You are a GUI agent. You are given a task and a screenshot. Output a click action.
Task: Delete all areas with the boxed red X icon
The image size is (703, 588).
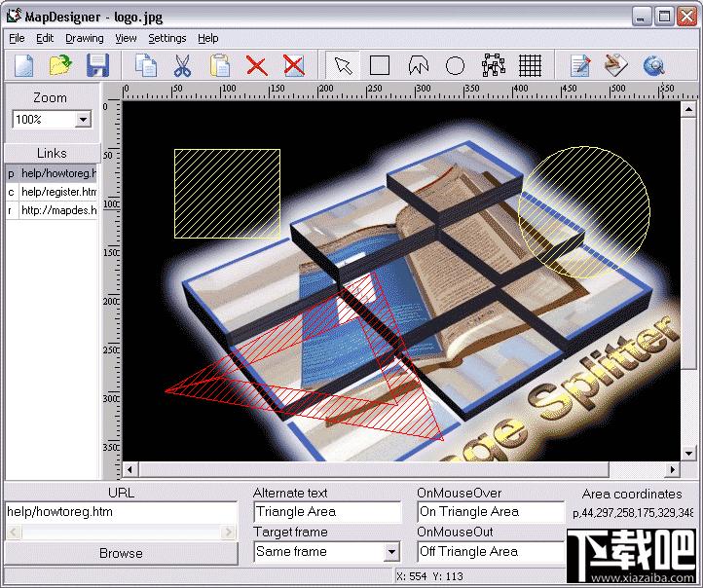point(294,65)
